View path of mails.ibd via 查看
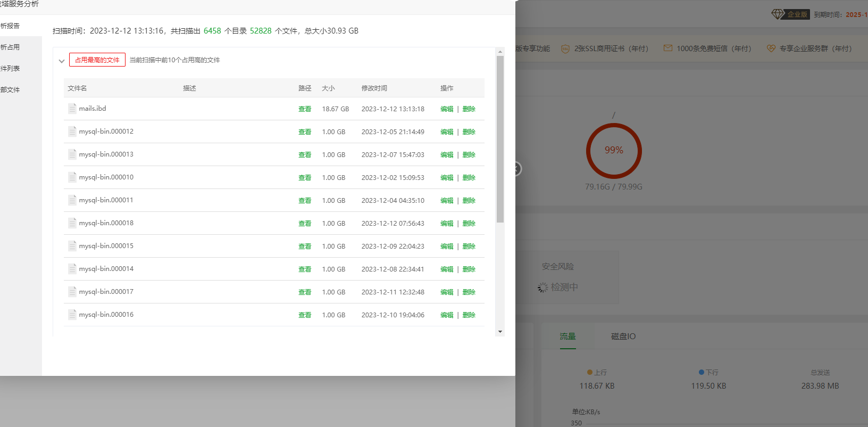This screenshot has width=868, height=427. click(305, 109)
